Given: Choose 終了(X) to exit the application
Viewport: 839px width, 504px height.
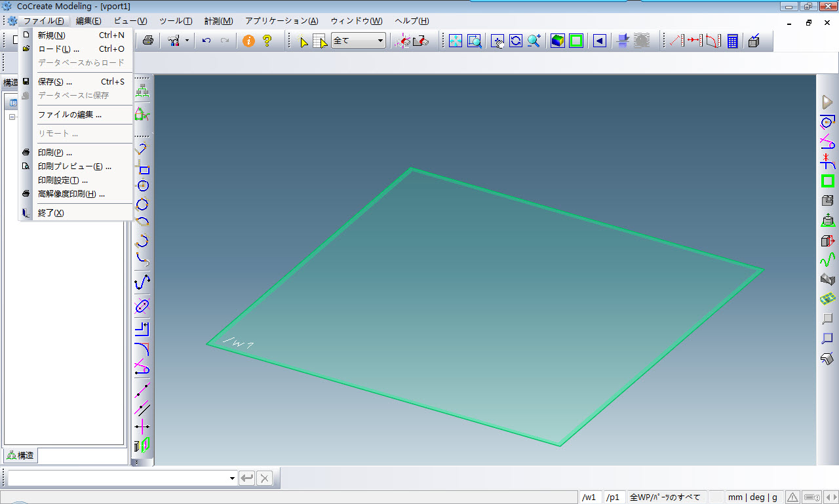Looking at the screenshot, I should (x=75, y=213).
